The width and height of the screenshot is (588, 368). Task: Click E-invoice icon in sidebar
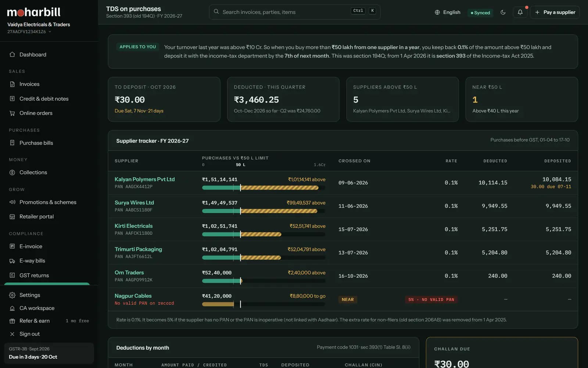[12, 246]
